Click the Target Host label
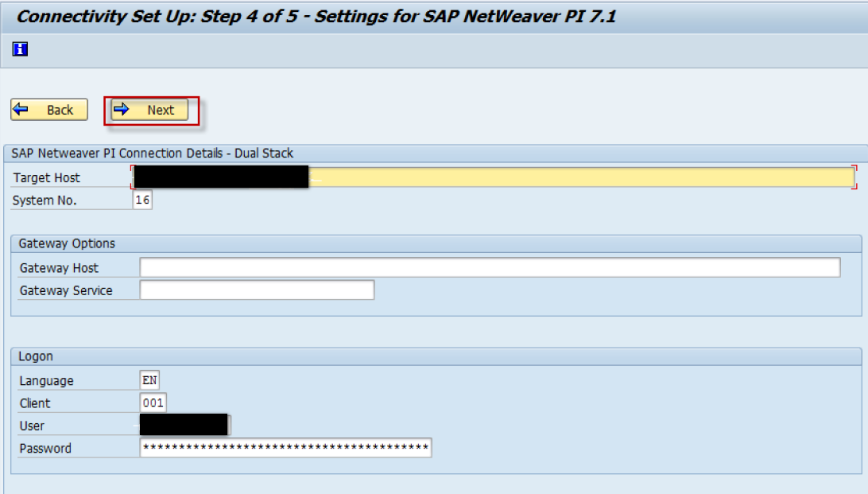The height and width of the screenshot is (494, 868). tap(46, 177)
